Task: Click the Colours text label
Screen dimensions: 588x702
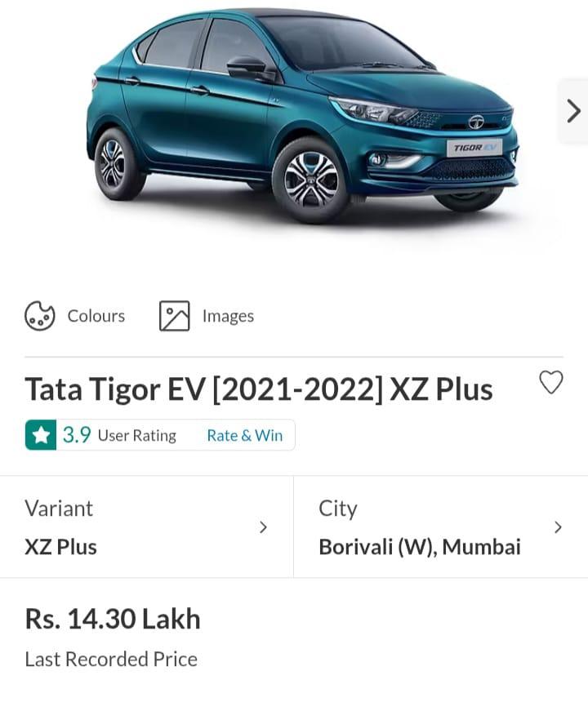Action: pyautogui.click(x=96, y=316)
